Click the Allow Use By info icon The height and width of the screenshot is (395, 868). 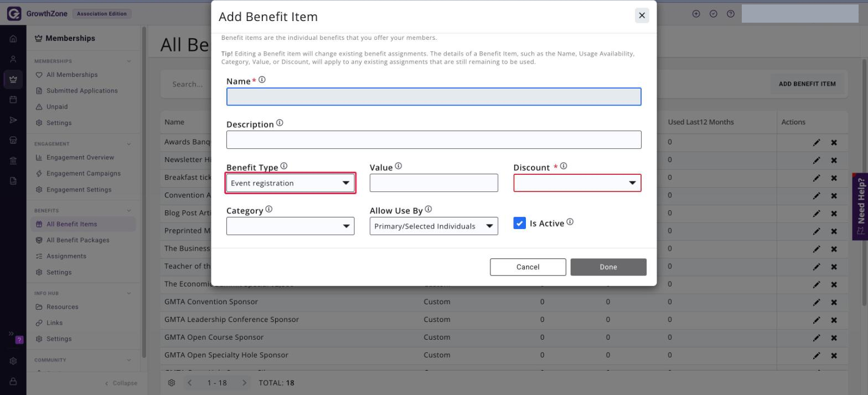click(428, 209)
